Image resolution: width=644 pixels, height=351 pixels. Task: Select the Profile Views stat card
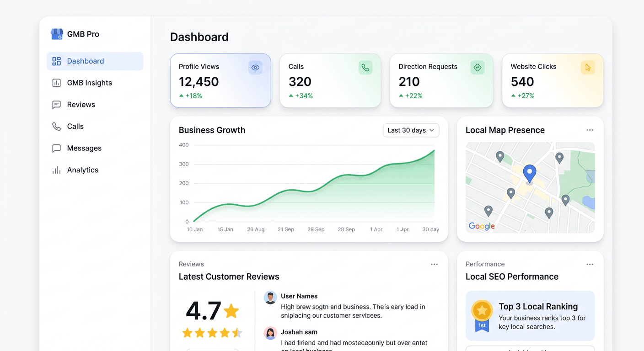(220, 80)
